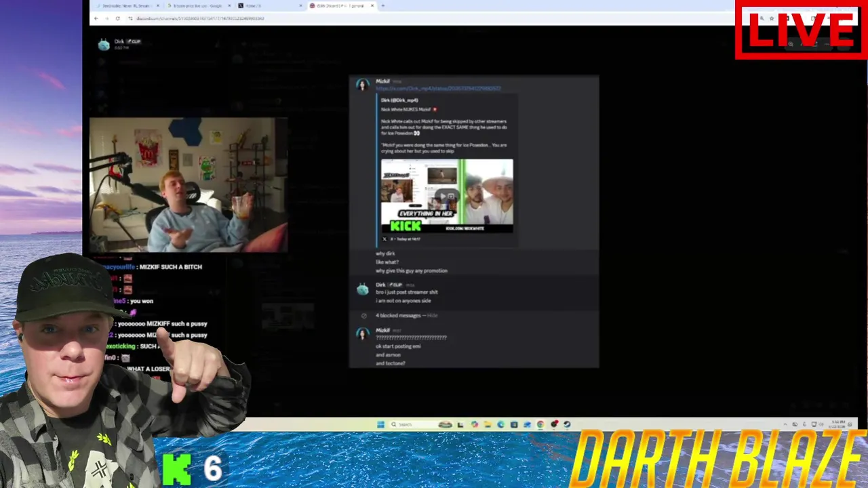Open Google Chrome from the taskbar
Viewport: 868px width, 488px height.
(x=540, y=424)
